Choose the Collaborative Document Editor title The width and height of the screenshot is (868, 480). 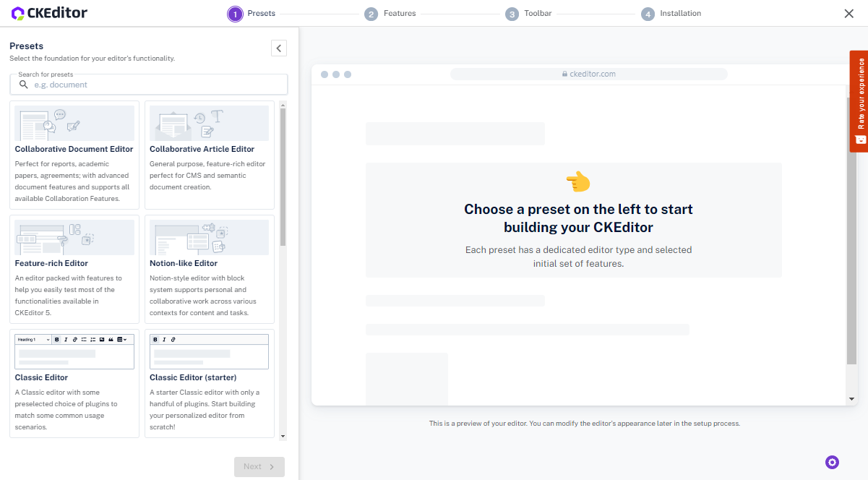point(74,149)
